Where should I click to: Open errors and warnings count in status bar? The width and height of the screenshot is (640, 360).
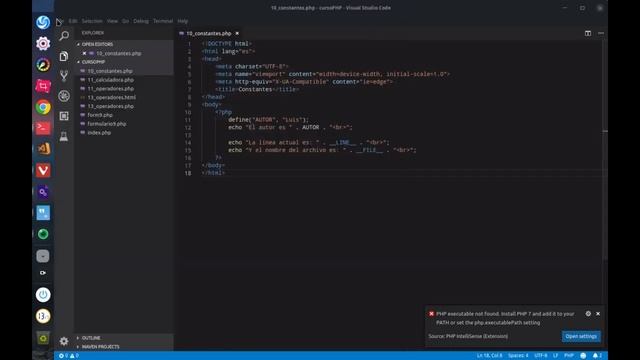[x=69, y=356]
